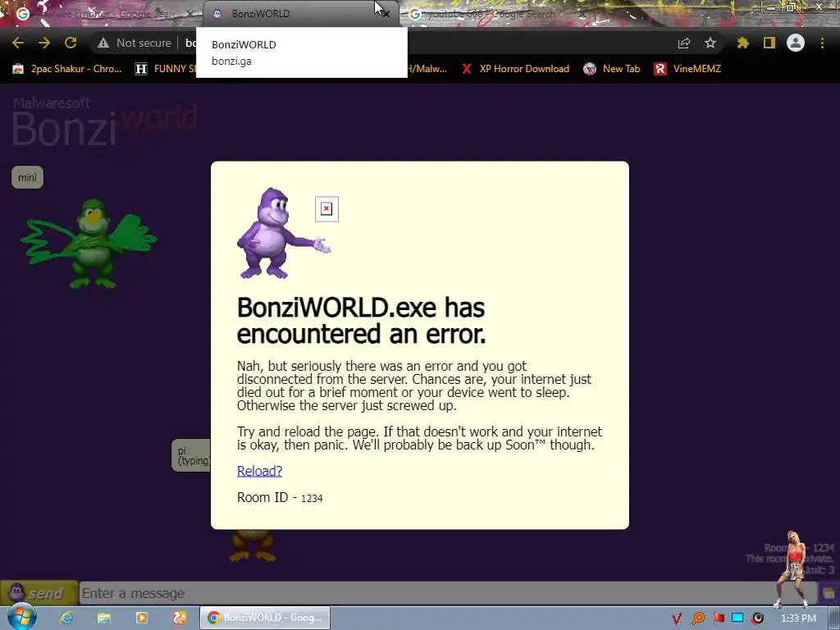This screenshot has height=630, width=840.
Task: Click the minl name tag bubble
Action: click(x=27, y=177)
